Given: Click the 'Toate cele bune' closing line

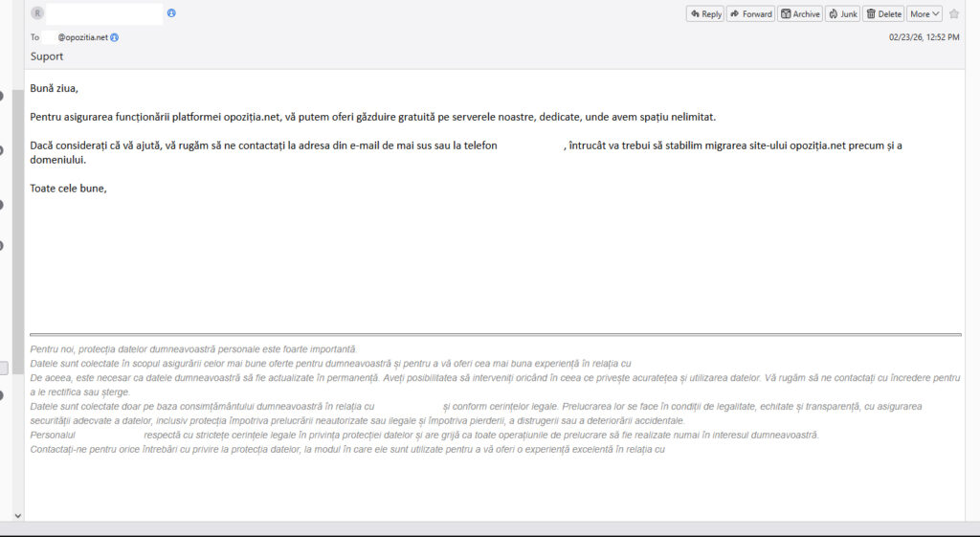Looking at the screenshot, I should point(68,188).
